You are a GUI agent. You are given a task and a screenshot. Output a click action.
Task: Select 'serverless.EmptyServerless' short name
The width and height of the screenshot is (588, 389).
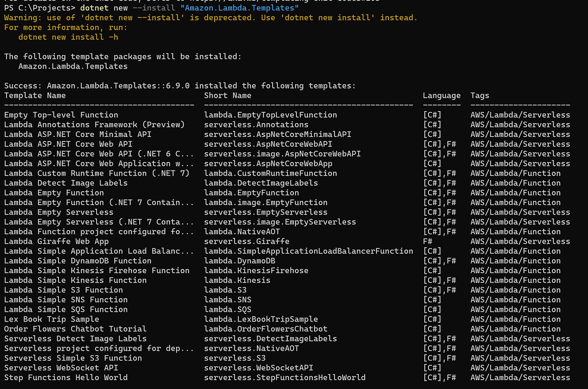(x=266, y=212)
